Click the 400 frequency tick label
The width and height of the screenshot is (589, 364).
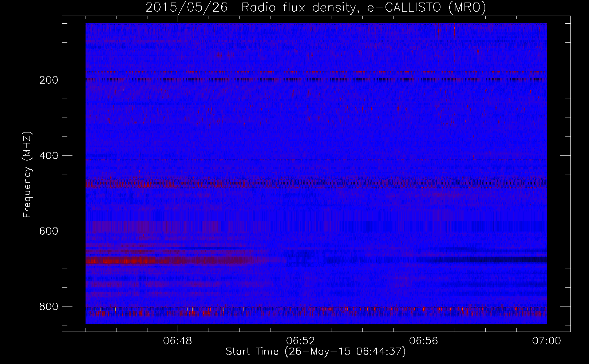[48, 156]
